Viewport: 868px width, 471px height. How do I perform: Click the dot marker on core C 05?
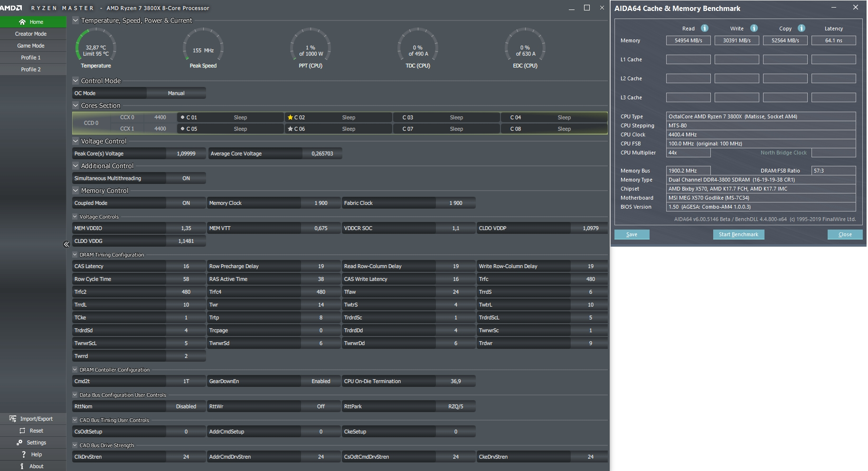coord(182,129)
